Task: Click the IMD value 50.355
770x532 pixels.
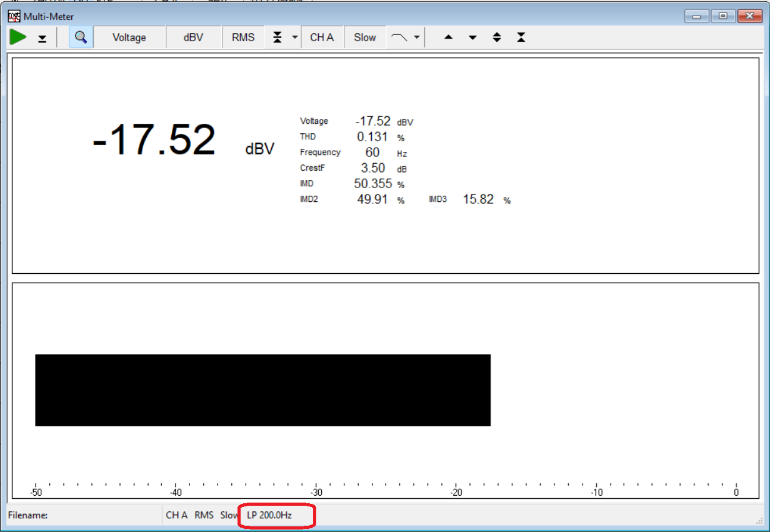Action: (x=373, y=184)
